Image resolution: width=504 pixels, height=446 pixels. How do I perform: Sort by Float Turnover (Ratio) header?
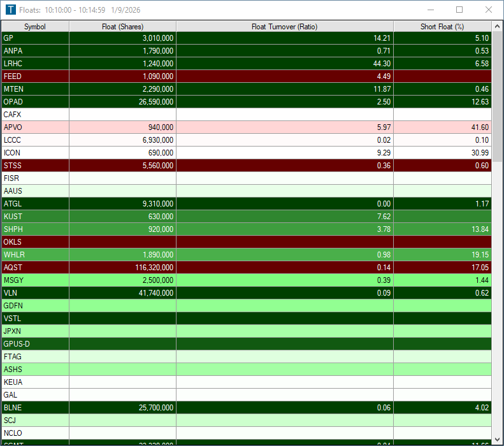point(284,27)
